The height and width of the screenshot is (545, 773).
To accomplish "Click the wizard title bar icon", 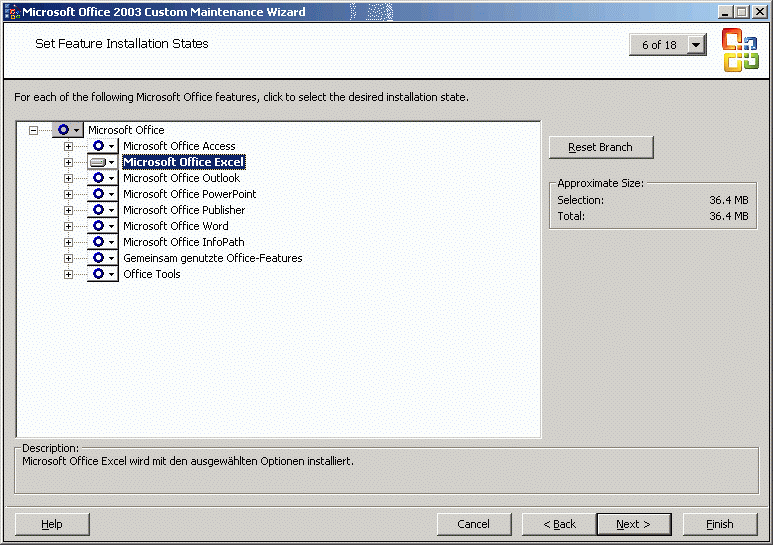I will click(x=12, y=12).
